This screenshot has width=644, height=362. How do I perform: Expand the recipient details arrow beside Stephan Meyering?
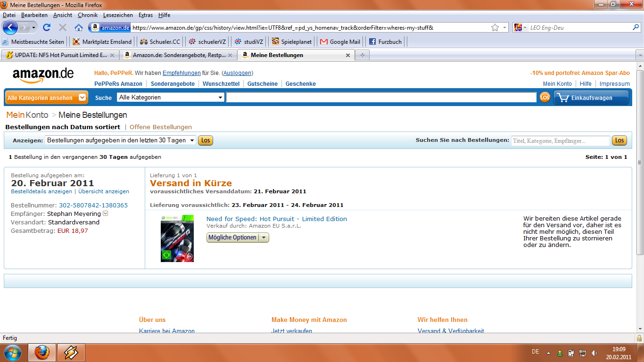click(x=105, y=214)
